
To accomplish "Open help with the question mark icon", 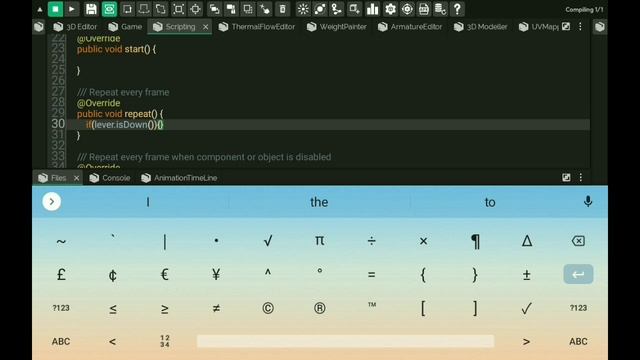I will [457, 9].
